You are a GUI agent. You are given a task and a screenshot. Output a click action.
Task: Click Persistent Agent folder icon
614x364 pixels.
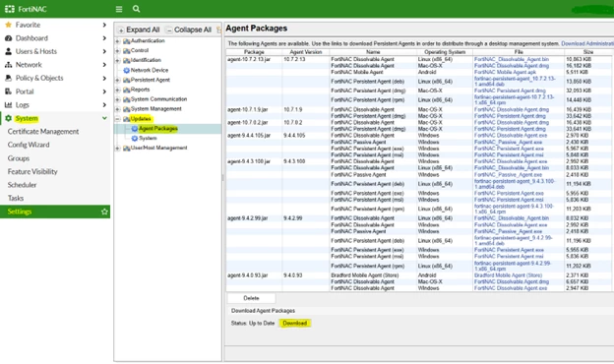127,80
